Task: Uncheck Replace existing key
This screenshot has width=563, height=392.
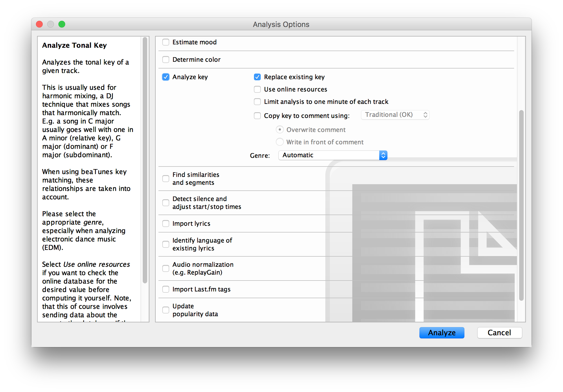Action: pyautogui.click(x=257, y=77)
